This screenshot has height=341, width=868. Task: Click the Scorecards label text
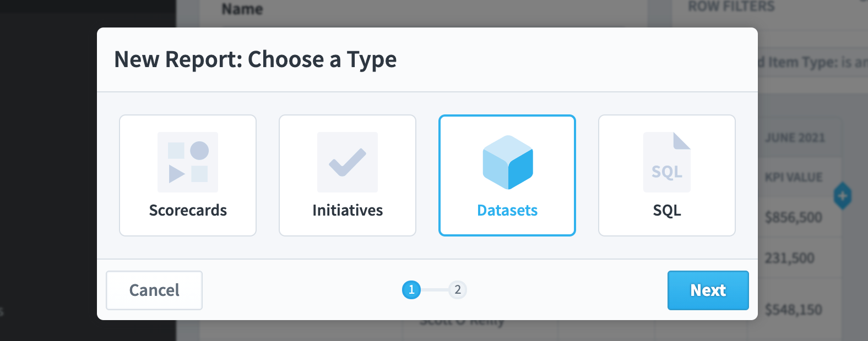coord(188,210)
